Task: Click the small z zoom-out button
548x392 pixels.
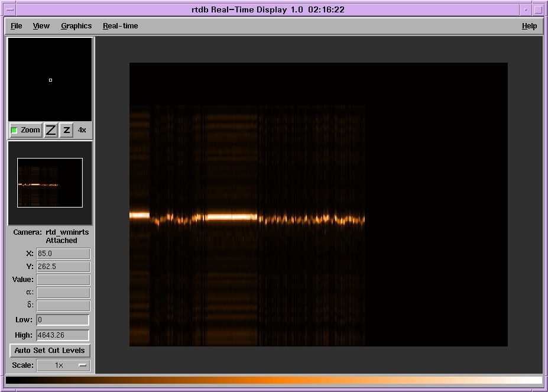Action: (66, 130)
